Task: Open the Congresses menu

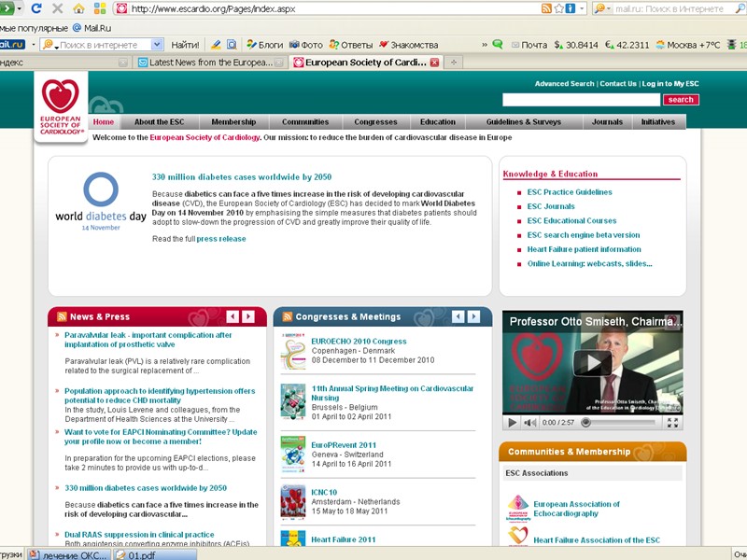Action: (375, 122)
